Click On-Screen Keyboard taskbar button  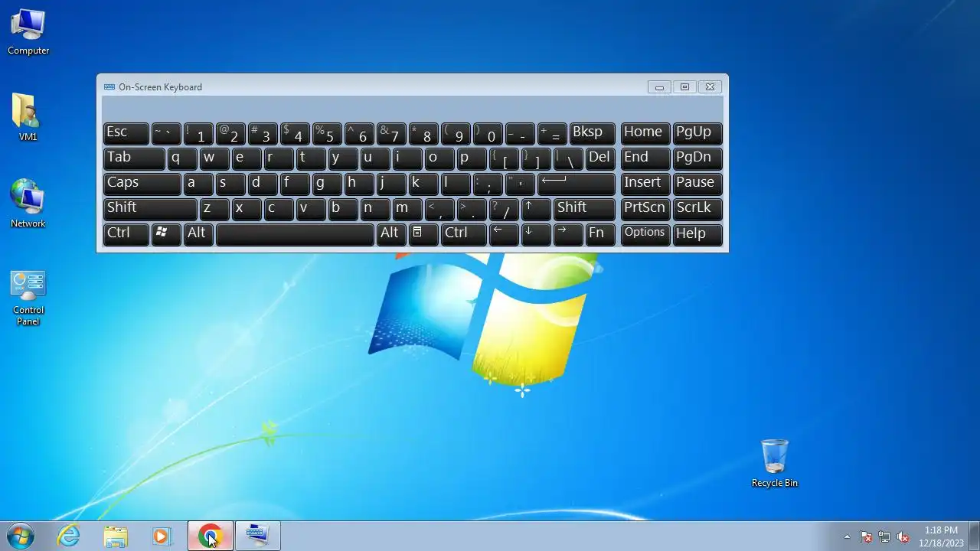coord(258,536)
